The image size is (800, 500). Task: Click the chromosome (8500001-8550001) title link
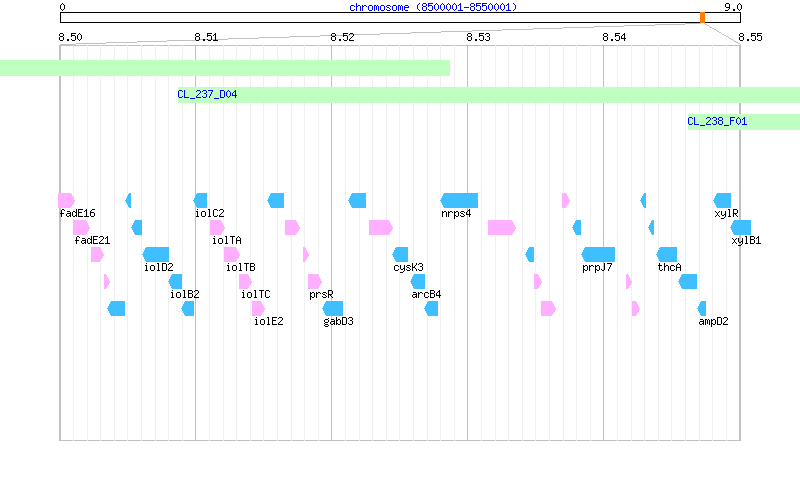(433, 7)
